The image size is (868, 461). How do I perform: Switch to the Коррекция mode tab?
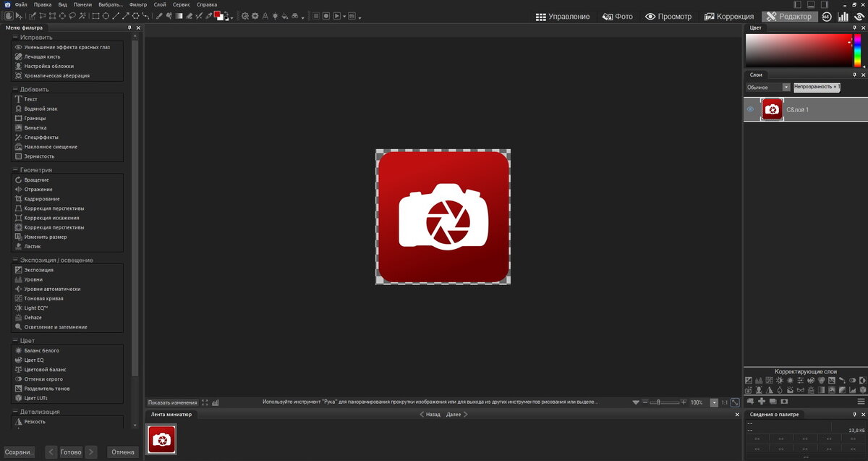click(x=729, y=17)
